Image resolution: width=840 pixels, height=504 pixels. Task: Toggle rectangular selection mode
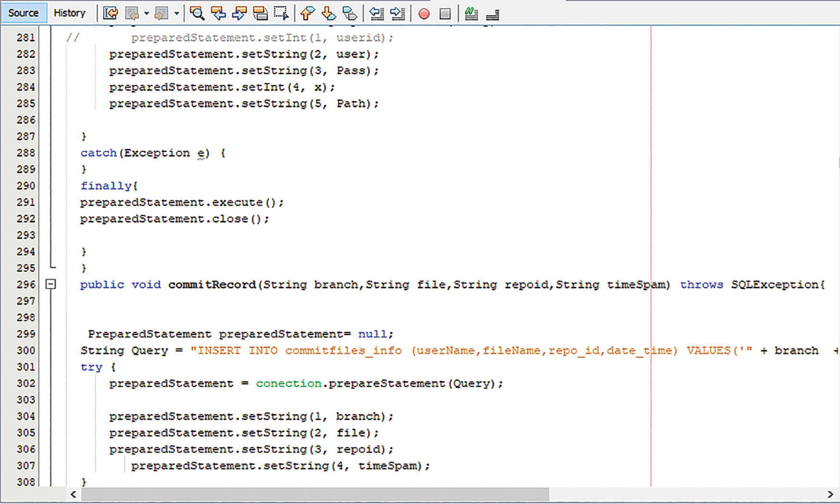point(281,13)
